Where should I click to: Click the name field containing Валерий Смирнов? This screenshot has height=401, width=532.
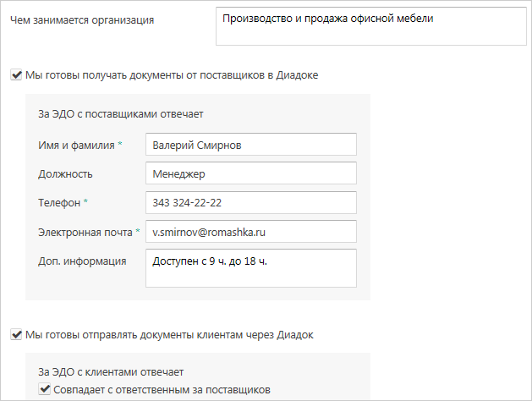tap(250, 145)
